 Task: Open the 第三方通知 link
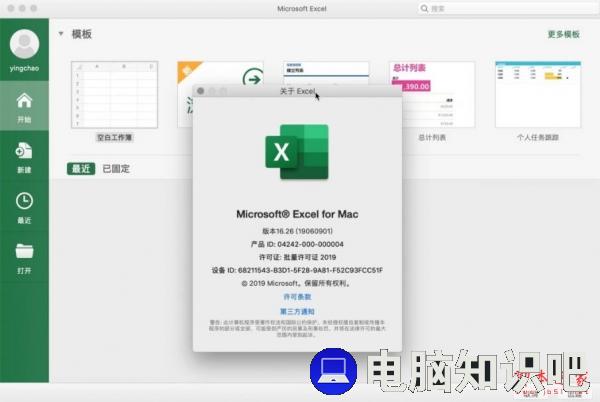point(297,311)
